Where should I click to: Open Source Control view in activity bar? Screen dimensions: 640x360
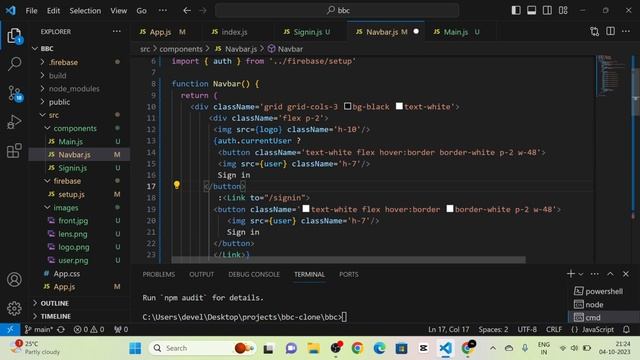coord(15,93)
